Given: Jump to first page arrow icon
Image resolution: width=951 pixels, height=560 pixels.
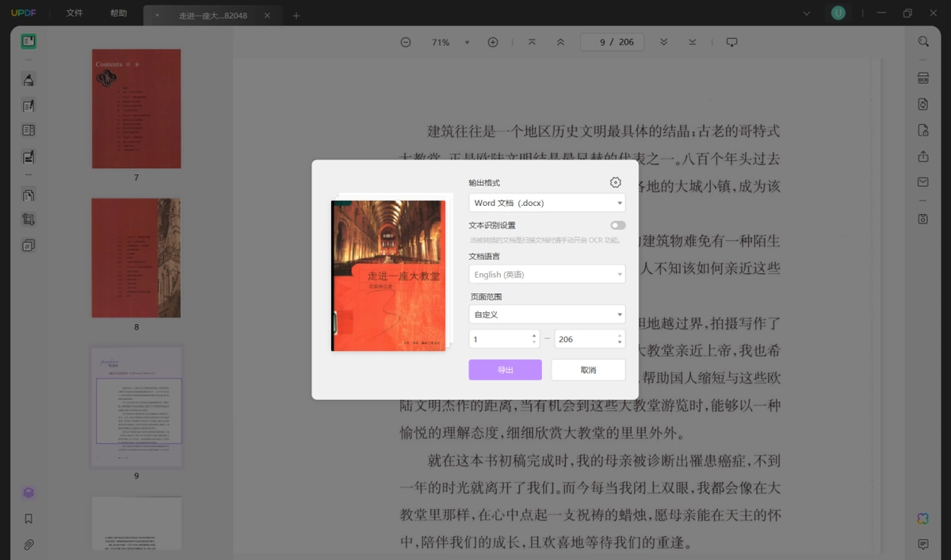Looking at the screenshot, I should [x=532, y=42].
